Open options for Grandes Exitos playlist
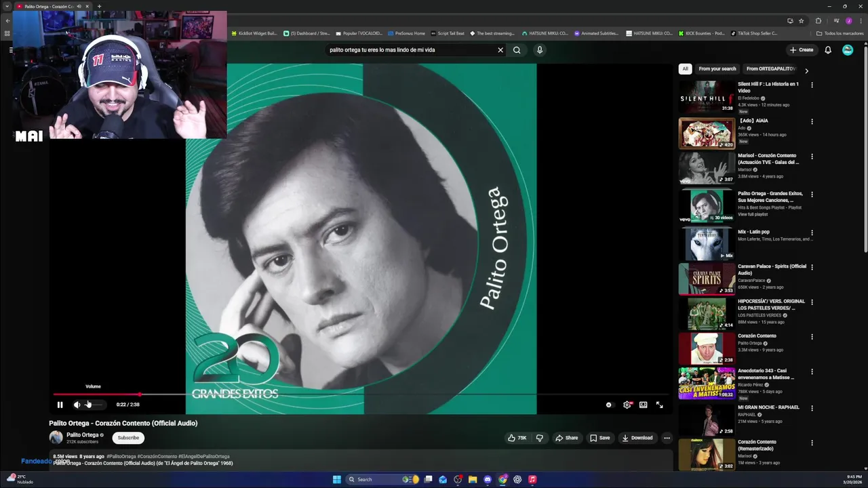 812,195
